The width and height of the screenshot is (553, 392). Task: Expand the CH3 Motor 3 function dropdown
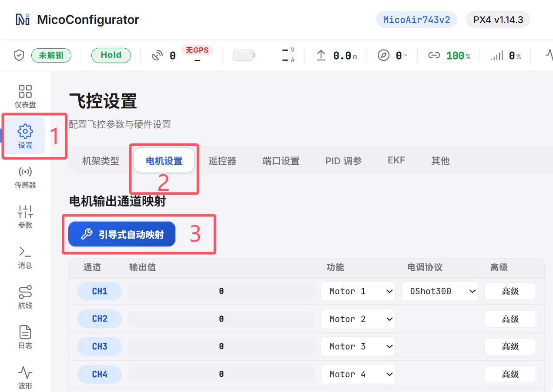(358, 346)
